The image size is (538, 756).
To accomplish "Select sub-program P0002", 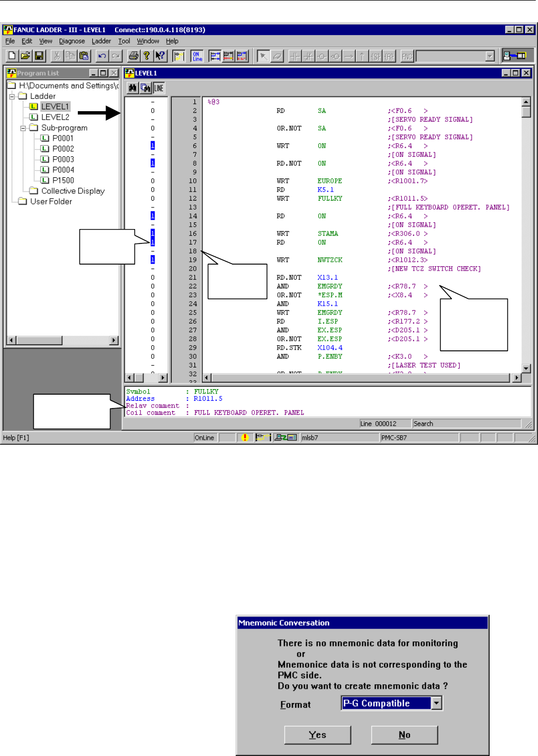I will tap(63, 149).
